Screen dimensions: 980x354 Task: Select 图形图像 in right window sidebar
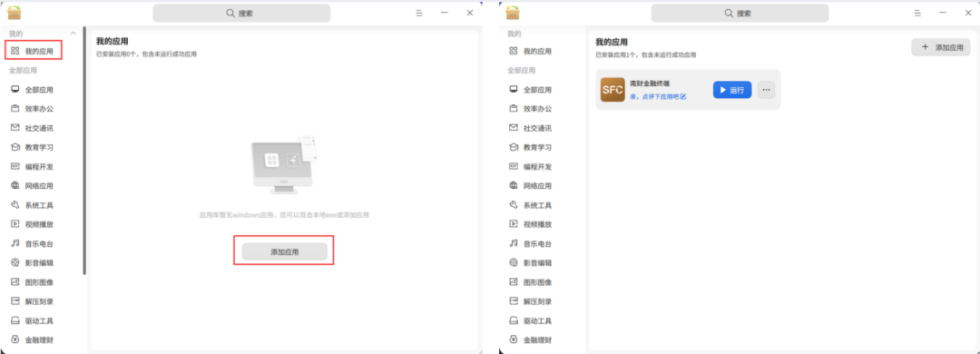tap(531, 282)
